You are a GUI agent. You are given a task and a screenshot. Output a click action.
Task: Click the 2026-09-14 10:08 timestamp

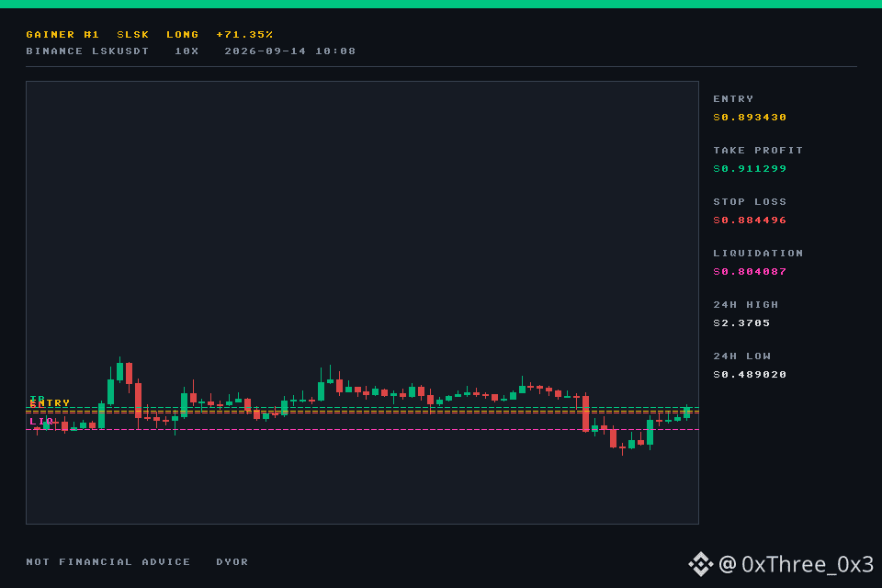[289, 51]
